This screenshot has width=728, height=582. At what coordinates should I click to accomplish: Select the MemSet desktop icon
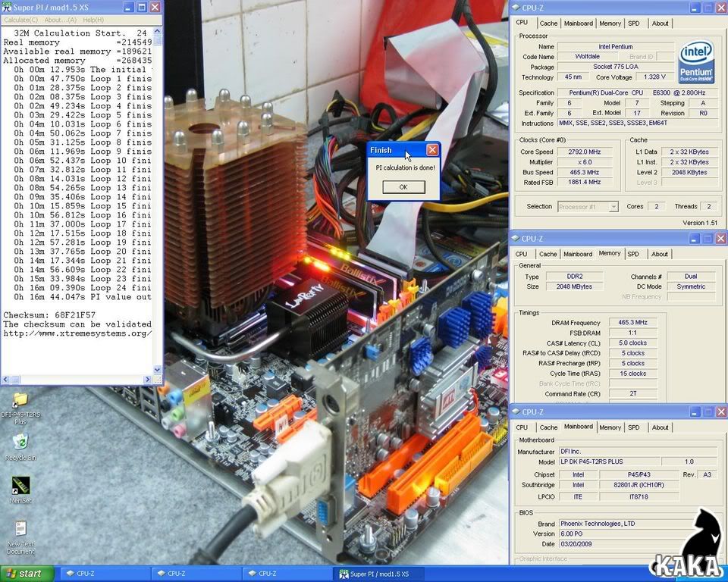click(x=20, y=490)
